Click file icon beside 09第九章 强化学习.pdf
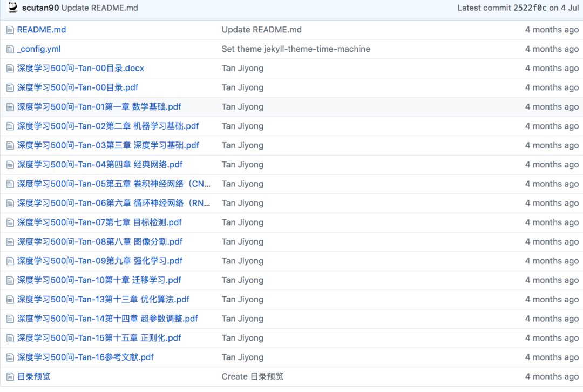 (10, 261)
